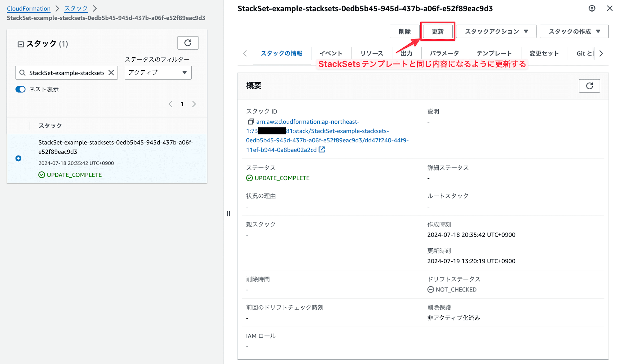Expand the stack actions dropdown

point(496,31)
